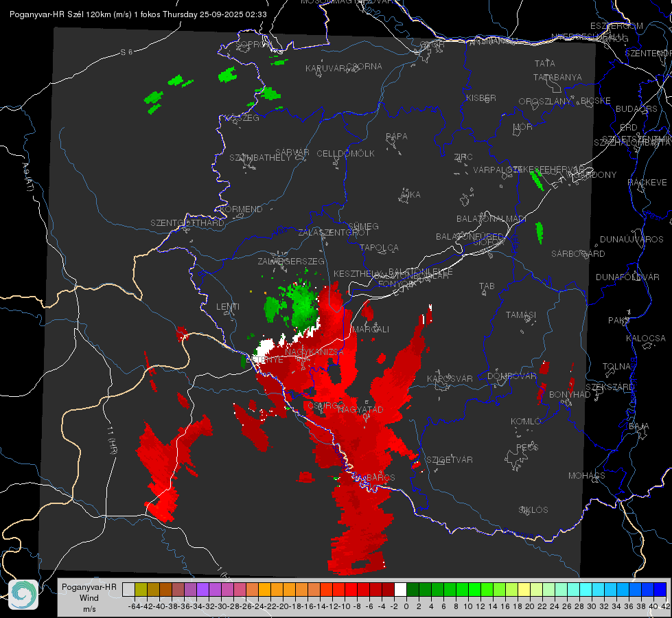Click the BONYHÁD city label
The image size is (672, 618).
[x=570, y=395]
